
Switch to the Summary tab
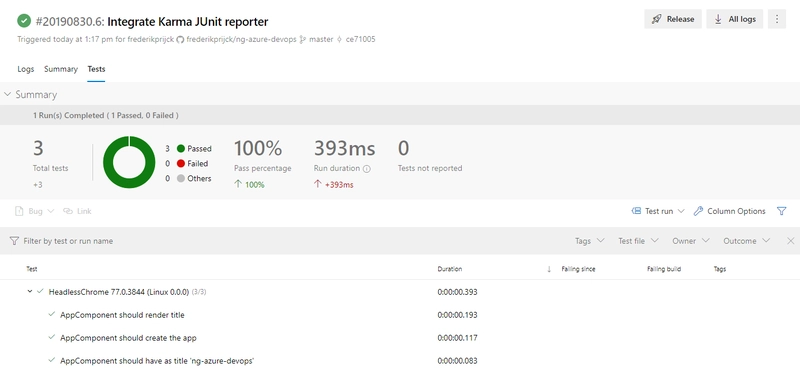click(61, 69)
